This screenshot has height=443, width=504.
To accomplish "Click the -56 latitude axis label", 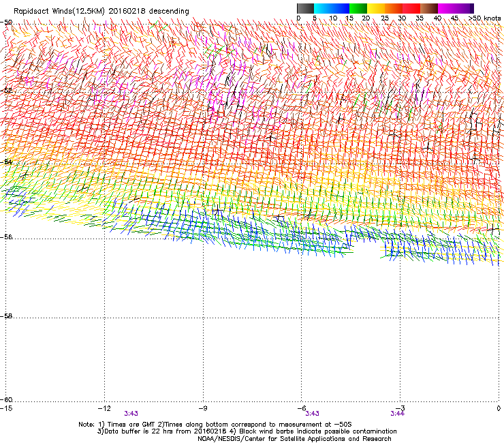I will coord(6,237).
